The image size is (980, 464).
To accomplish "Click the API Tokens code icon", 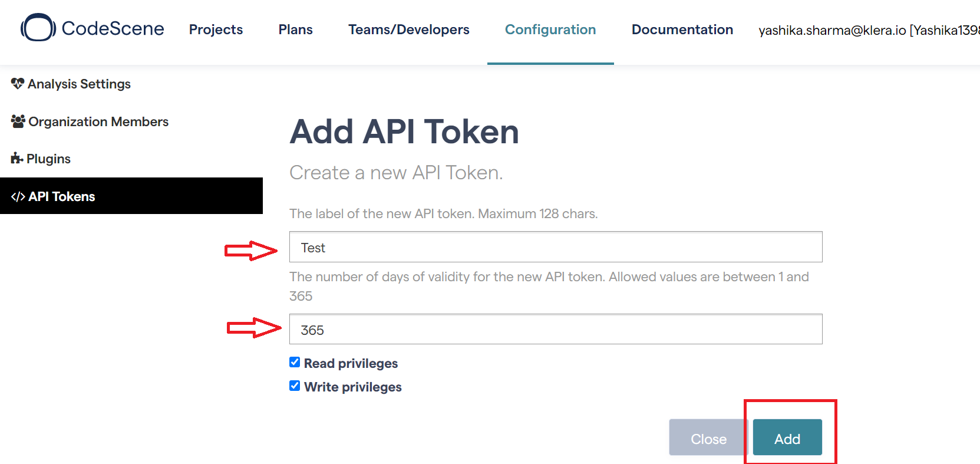I will (x=18, y=197).
